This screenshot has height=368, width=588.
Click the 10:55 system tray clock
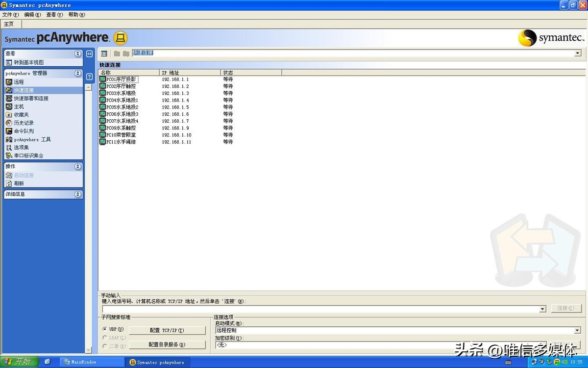pos(577,362)
